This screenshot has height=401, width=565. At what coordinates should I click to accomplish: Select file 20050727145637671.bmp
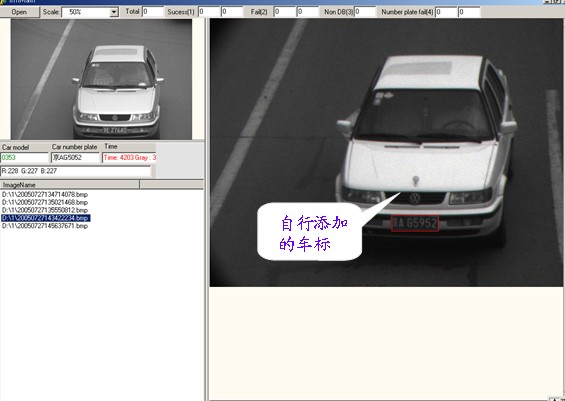coord(45,226)
